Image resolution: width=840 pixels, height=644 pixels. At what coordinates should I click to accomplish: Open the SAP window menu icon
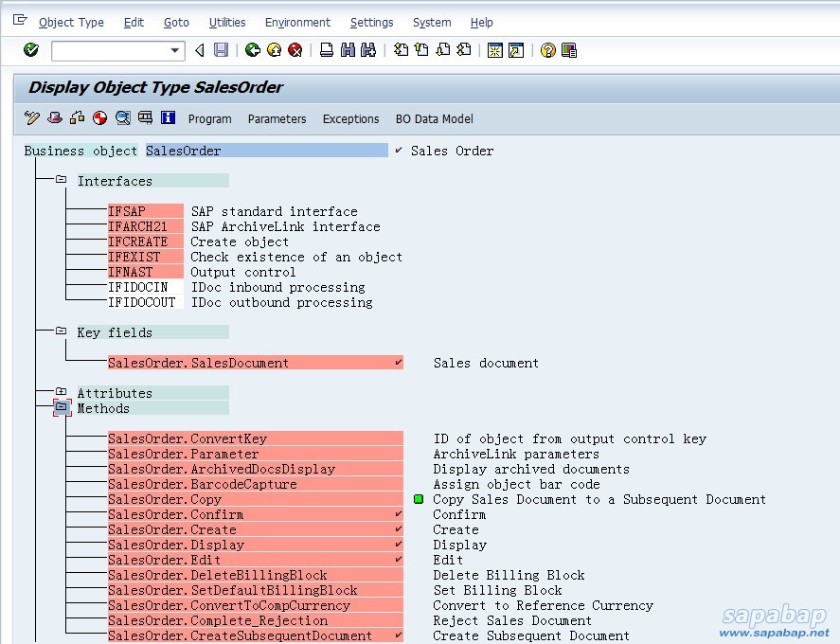pos(20,20)
